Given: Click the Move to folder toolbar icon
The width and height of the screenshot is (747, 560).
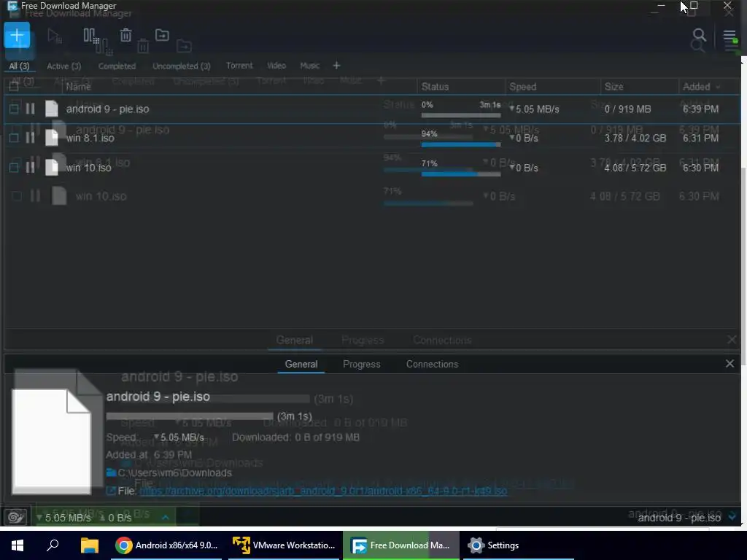Looking at the screenshot, I should (162, 35).
